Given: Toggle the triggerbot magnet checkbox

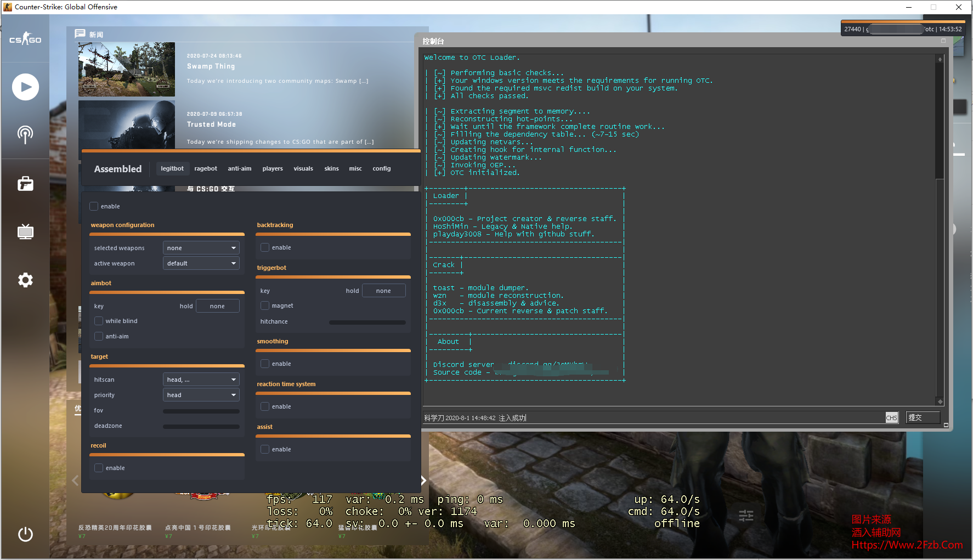Looking at the screenshot, I should 265,306.
